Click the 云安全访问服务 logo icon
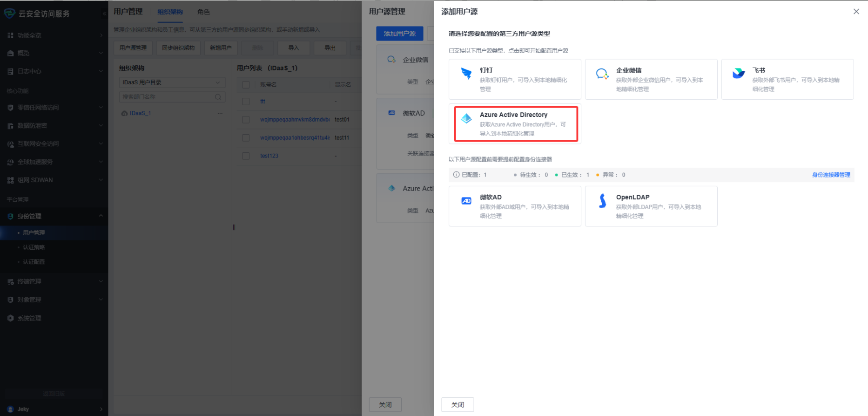This screenshot has width=868, height=416. [9, 14]
